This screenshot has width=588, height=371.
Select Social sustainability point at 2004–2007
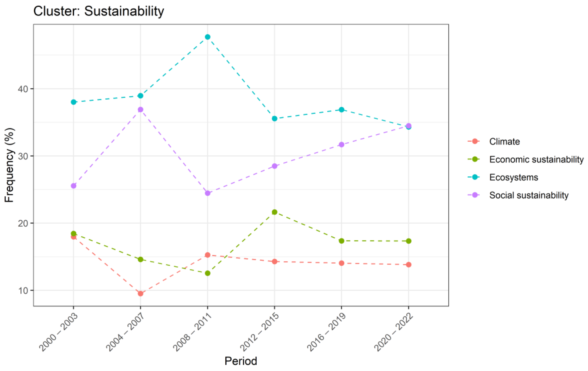point(140,109)
